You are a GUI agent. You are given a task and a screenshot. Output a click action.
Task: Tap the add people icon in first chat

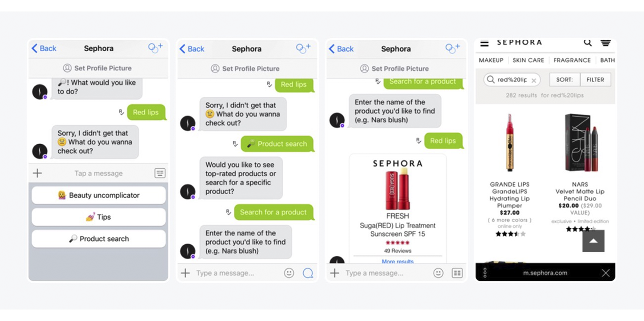click(x=155, y=48)
